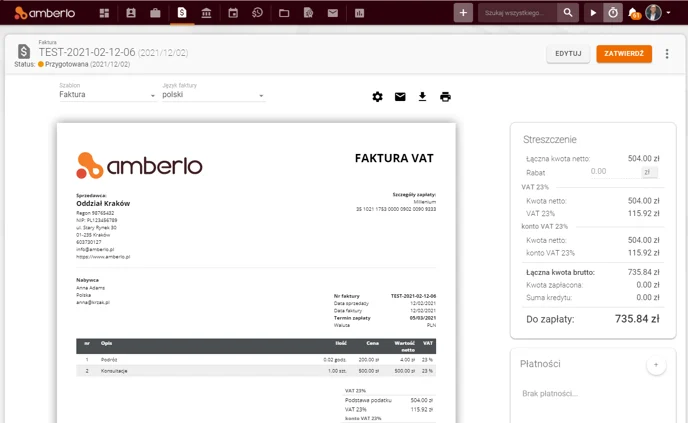
Task: Send invoice with the envelope icon
Action: (400, 97)
